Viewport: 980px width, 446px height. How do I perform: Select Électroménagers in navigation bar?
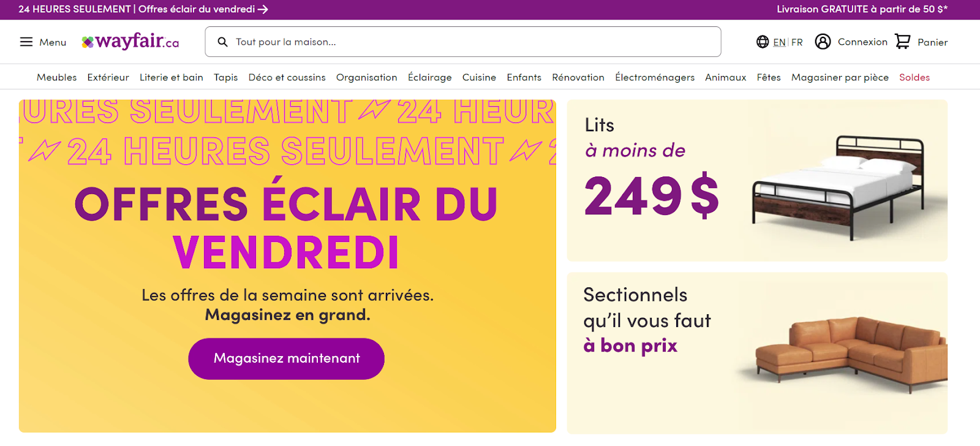tap(655, 77)
